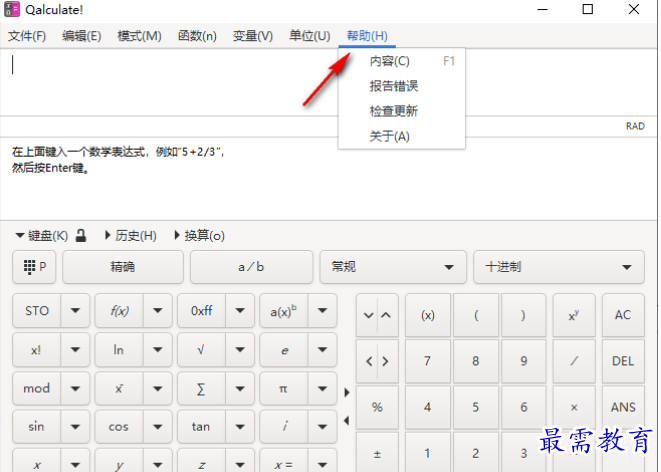Open the 变量(V) menu

(253, 36)
